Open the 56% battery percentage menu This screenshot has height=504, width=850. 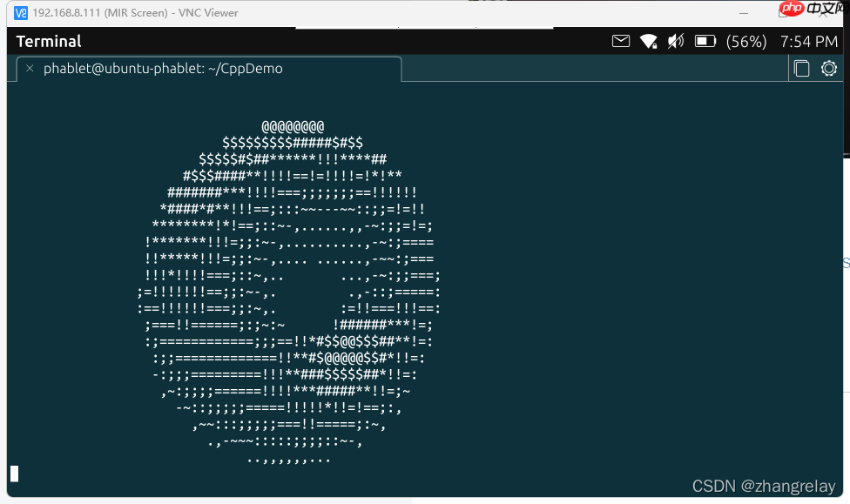(x=745, y=41)
